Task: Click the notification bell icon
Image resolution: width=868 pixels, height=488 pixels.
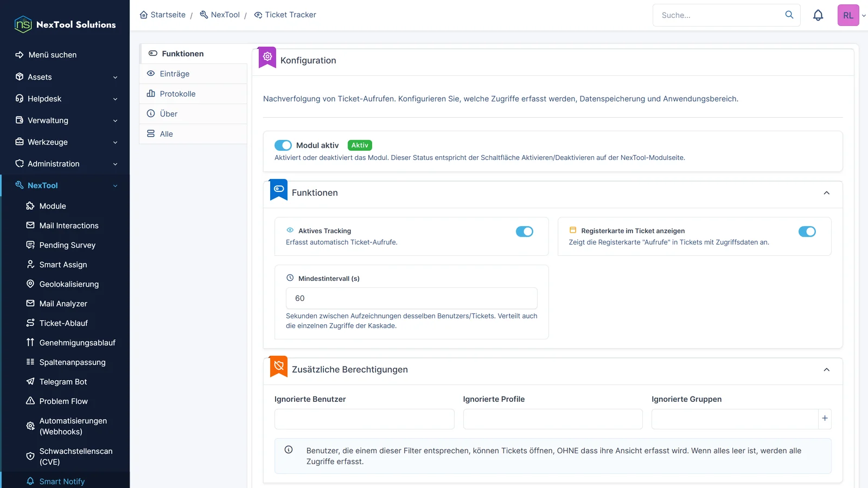Action: (x=818, y=15)
